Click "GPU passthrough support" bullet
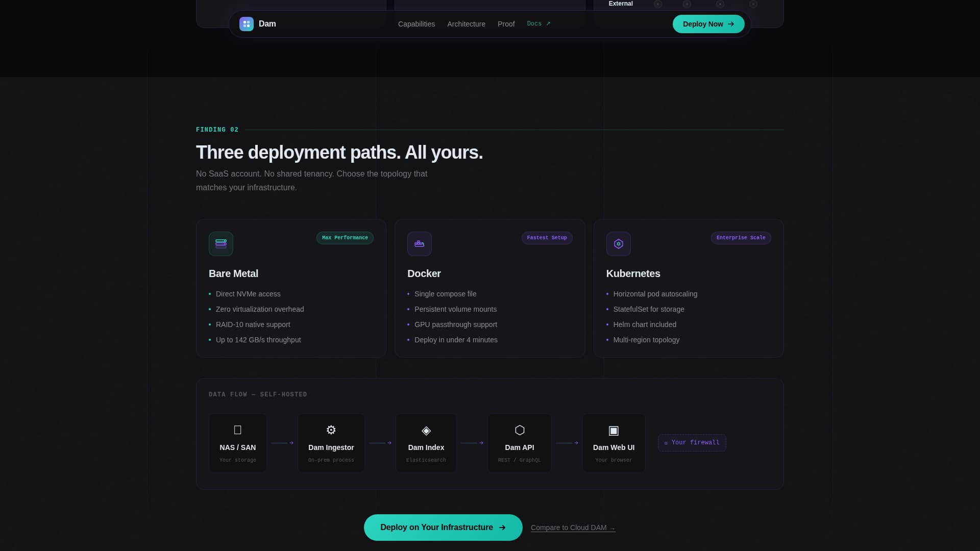 [456, 324]
